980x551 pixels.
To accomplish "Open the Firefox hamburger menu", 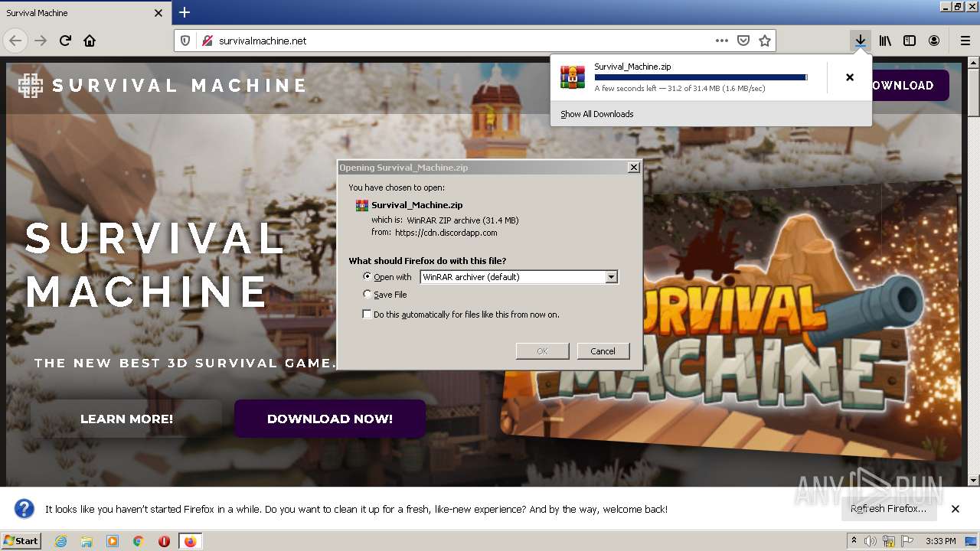I will 965,41.
